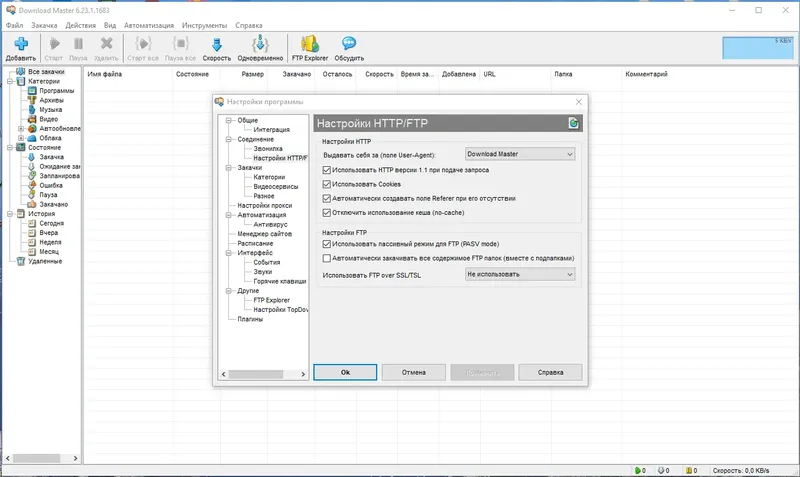The height and width of the screenshot is (477, 800).
Task: Click the yellow status bar icon
Action: coord(689,470)
